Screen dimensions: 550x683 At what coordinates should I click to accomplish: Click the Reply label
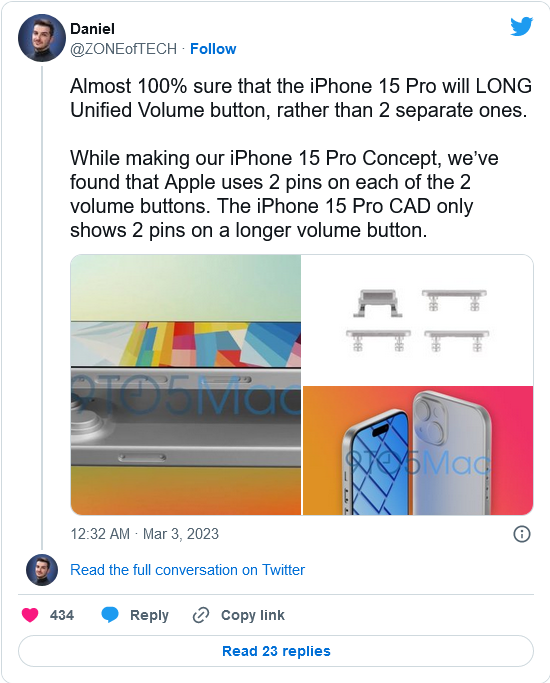click(x=149, y=615)
